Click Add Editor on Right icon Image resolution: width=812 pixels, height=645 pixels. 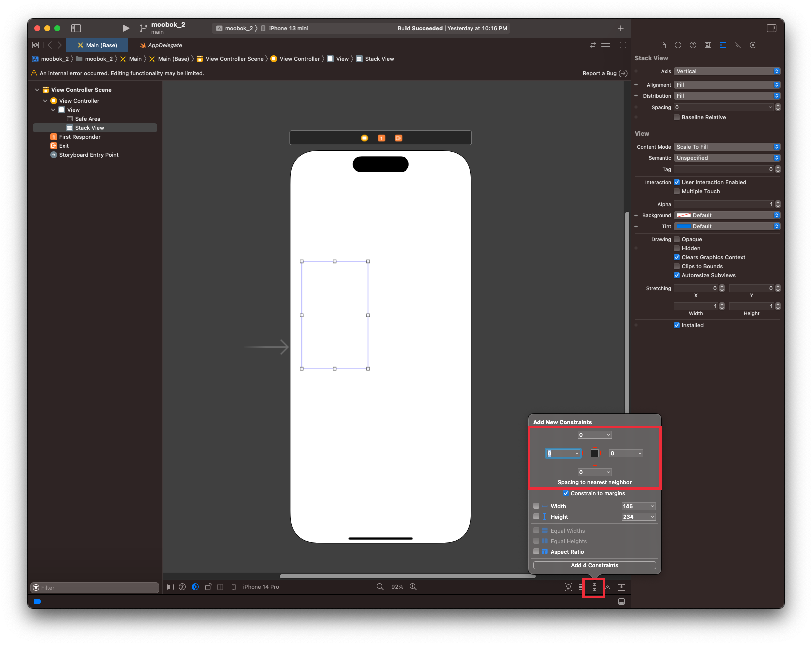(623, 45)
